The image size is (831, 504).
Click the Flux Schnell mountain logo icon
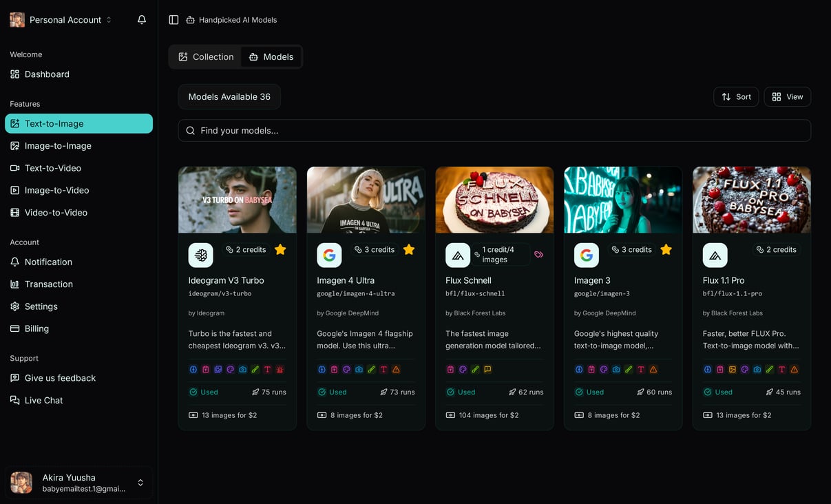(458, 255)
